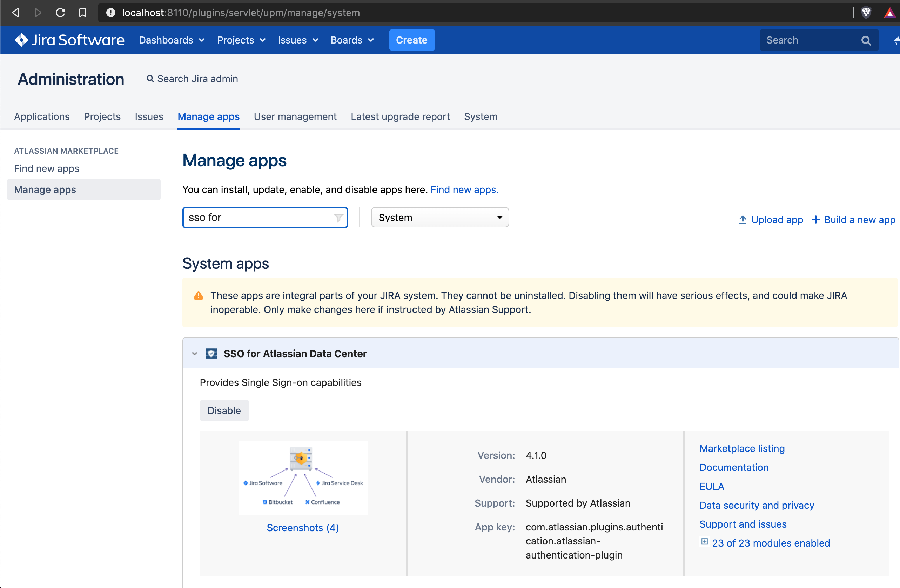
Task: Collapse the SSO for Atlassian Data Center panel
Action: tap(194, 354)
